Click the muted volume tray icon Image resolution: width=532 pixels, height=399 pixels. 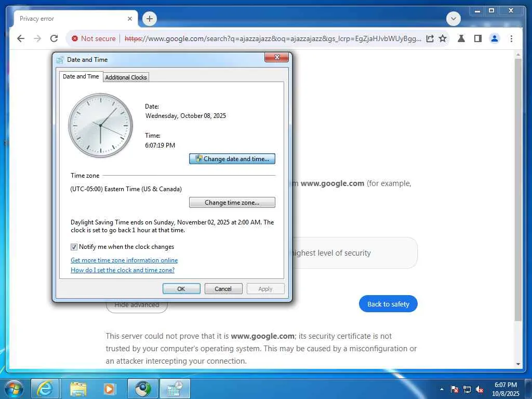click(480, 389)
